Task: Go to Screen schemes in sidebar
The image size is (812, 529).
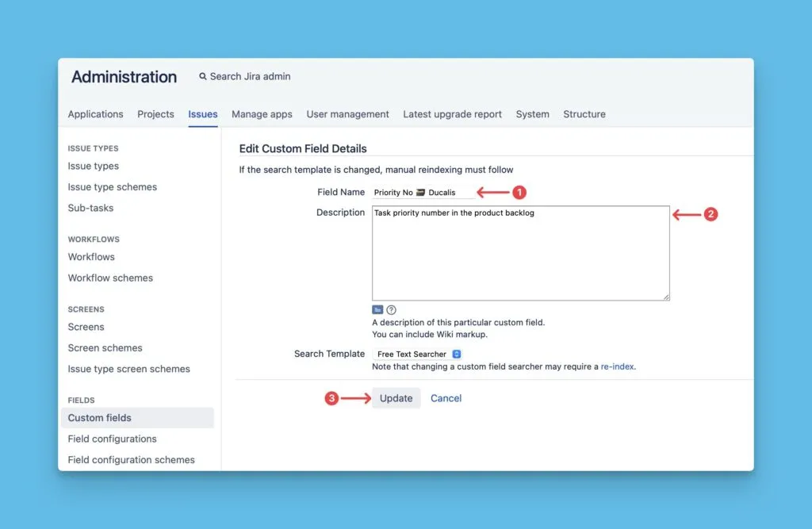Action: point(105,348)
